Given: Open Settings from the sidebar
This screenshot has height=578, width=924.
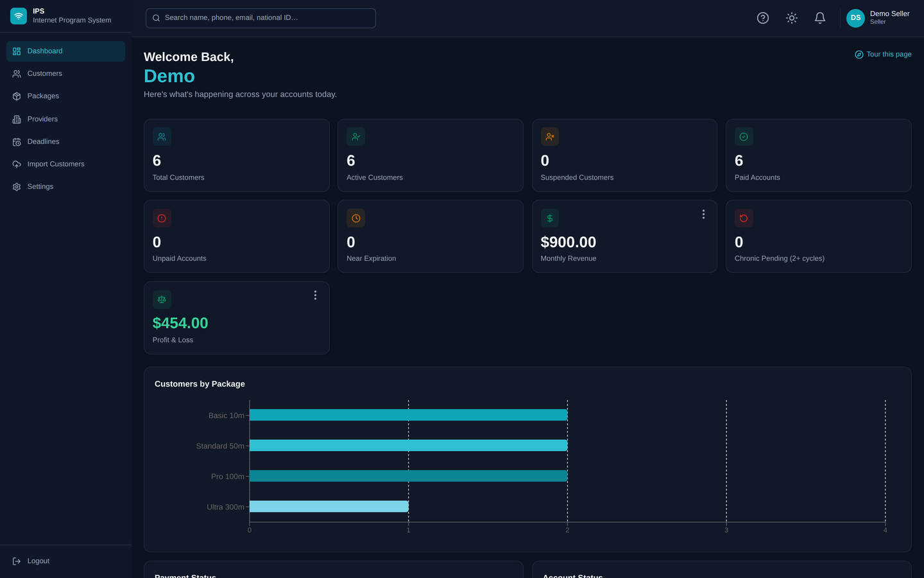Looking at the screenshot, I should tap(65, 187).
